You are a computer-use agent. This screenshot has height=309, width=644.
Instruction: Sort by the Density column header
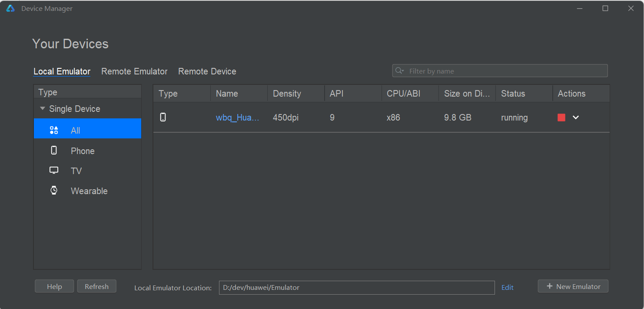(x=296, y=94)
